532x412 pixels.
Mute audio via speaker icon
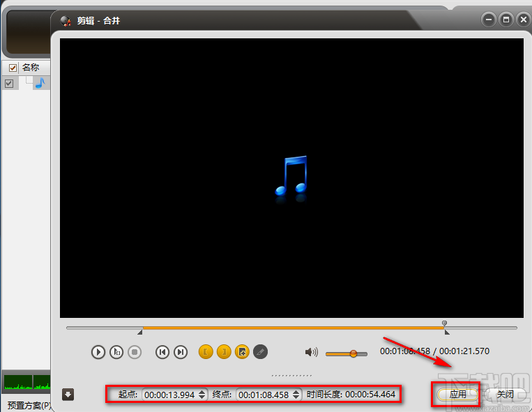click(311, 352)
